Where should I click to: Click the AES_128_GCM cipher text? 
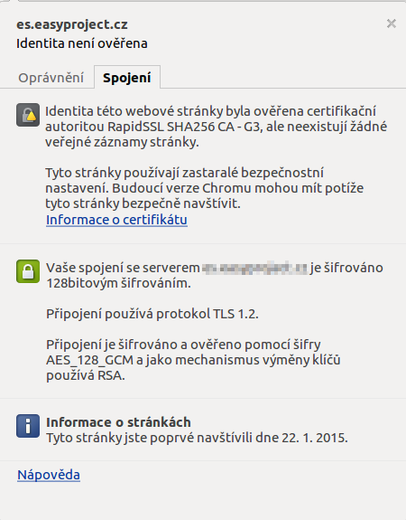coord(90,360)
